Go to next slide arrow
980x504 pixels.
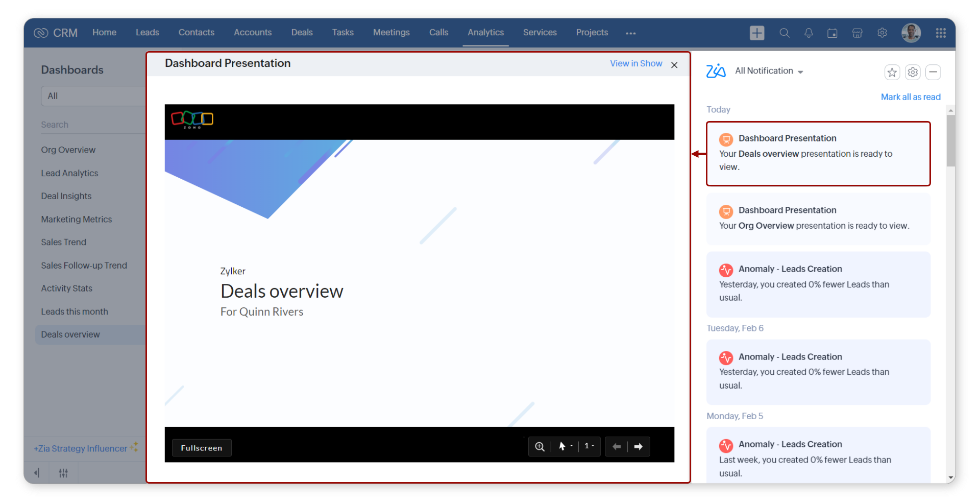tap(638, 447)
